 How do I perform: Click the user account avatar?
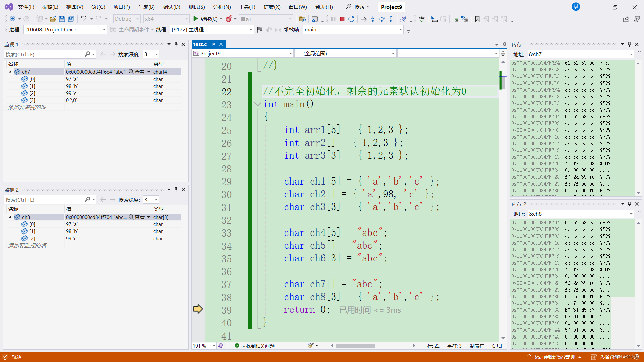point(576,7)
